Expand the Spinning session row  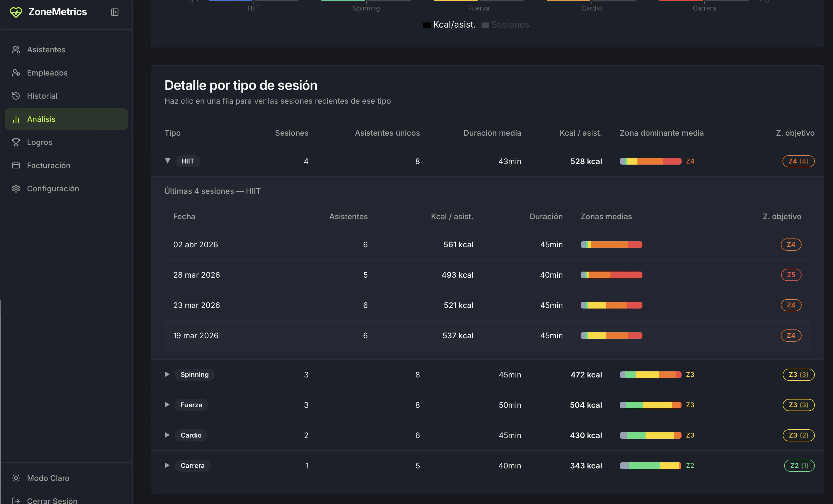[x=167, y=374]
